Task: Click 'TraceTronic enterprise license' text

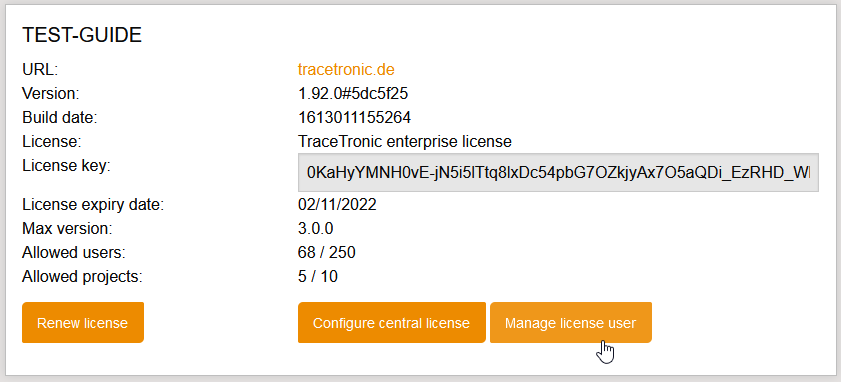Action: pyautogui.click(x=404, y=142)
